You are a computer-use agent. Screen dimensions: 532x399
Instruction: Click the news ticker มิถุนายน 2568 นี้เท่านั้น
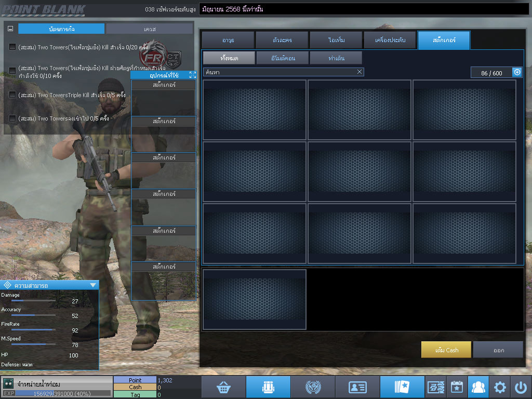232,9
